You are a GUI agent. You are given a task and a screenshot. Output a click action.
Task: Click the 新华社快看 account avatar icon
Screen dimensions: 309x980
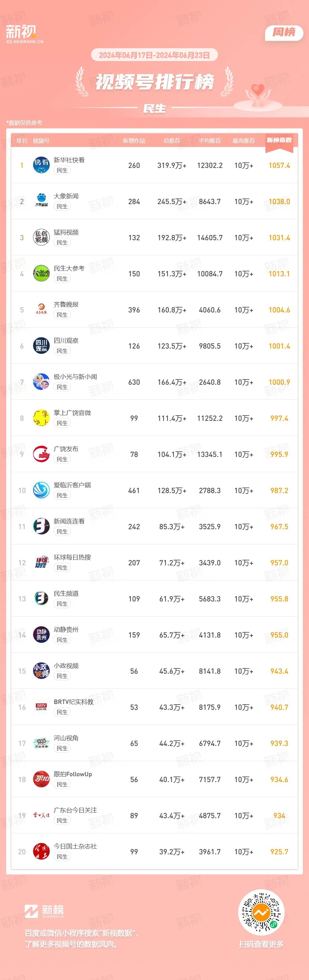(x=41, y=165)
